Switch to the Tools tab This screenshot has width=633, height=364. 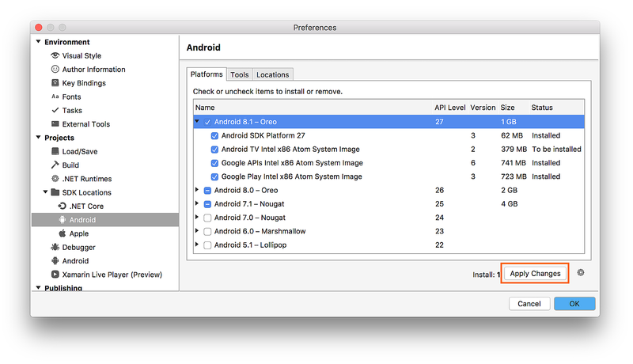(x=240, y=74)
